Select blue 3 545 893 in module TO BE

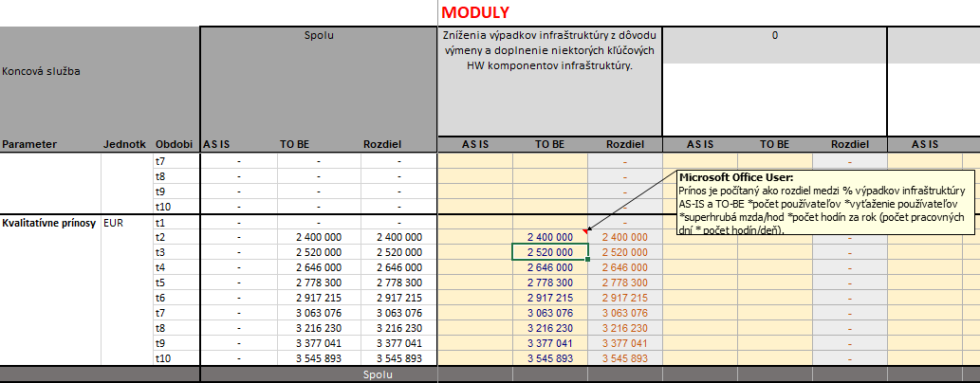550,358
